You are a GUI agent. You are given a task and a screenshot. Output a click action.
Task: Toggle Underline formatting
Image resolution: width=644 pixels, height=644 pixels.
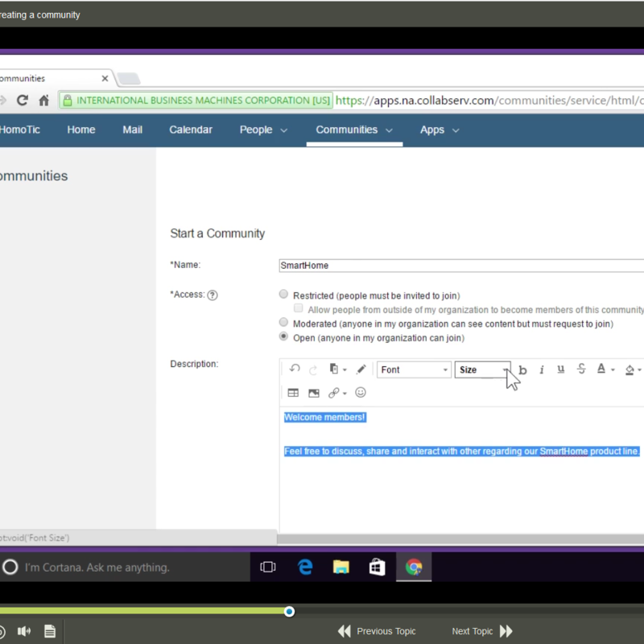[560, 369]
